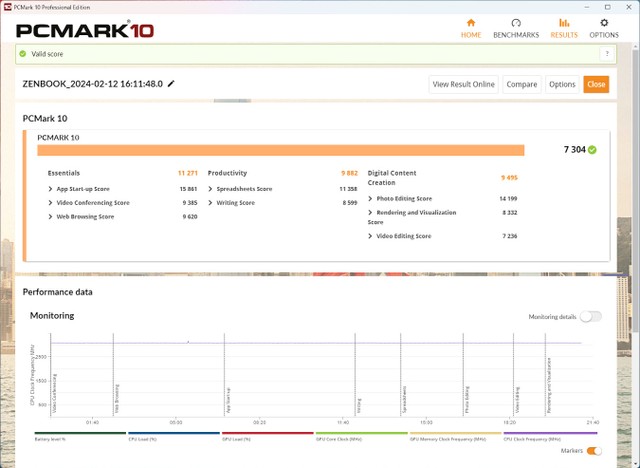Minimize the PCMark 10 window
This screenshot has height=468, width=640.
click(x=587, y=7)
